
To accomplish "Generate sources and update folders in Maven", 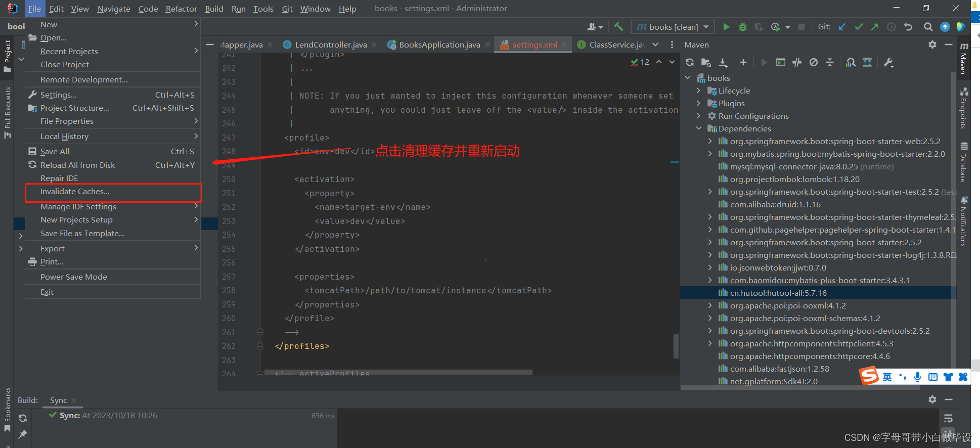I will point(706,62).
